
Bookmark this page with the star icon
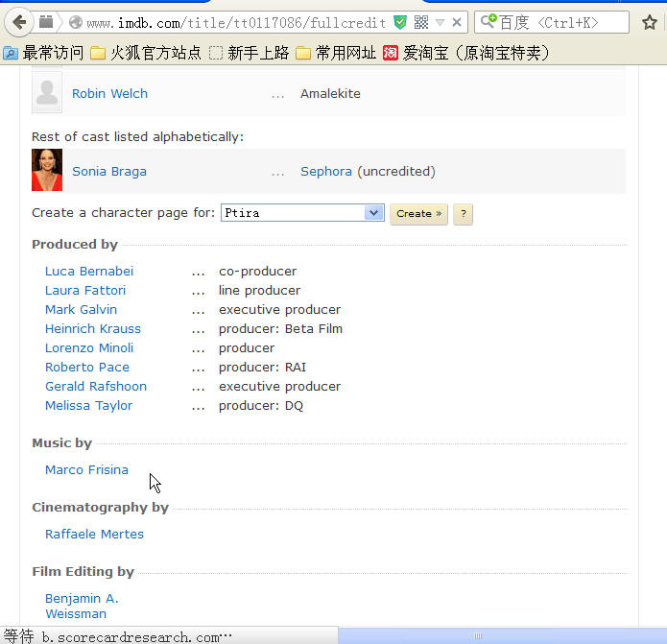click(649, 22)
